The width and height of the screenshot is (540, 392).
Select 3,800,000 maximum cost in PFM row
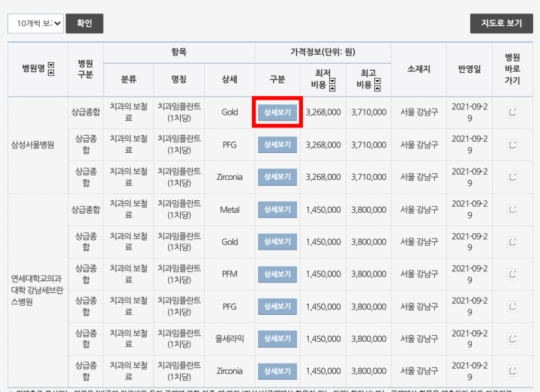(x=368, y=274)
